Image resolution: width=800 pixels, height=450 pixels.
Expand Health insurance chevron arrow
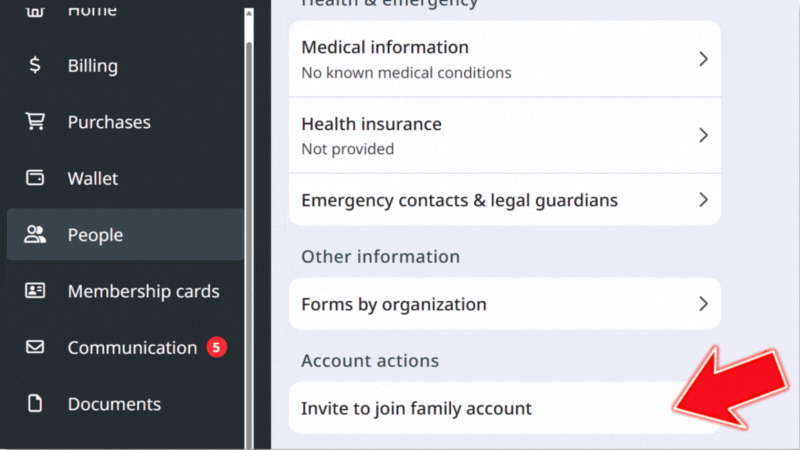pos(703,135)
